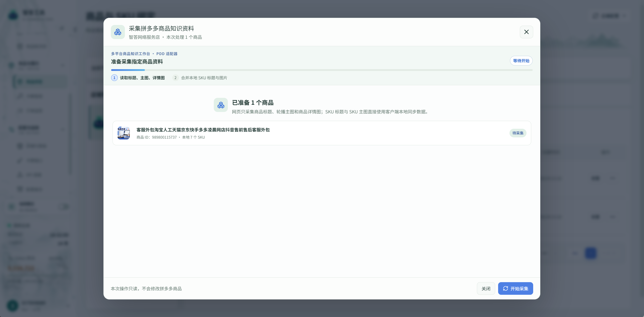Screen dimensions: 644x317
Task: Click the heading 准备采集指定商品资料
Action: (x=137, y=62)
